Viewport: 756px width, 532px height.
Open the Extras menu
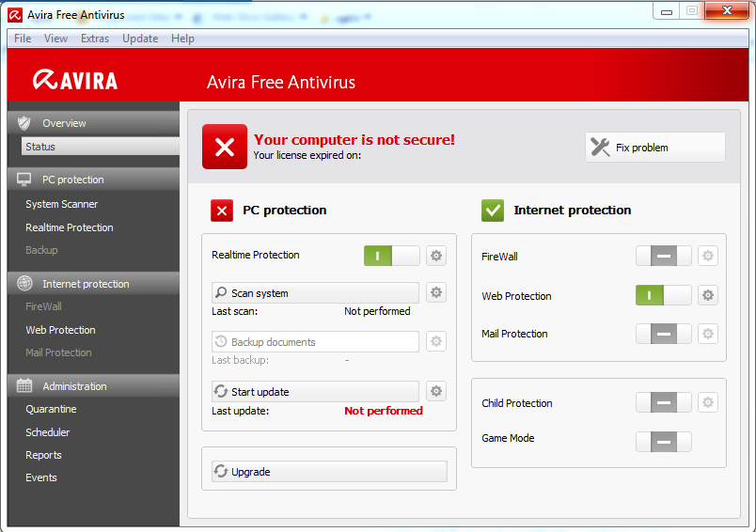tap(95, 39)
